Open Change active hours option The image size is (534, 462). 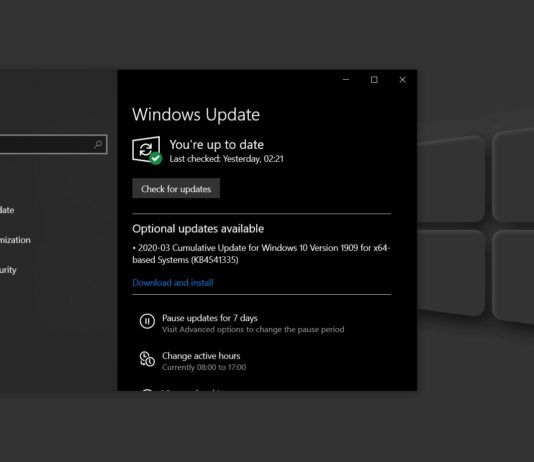click(193, 361)
